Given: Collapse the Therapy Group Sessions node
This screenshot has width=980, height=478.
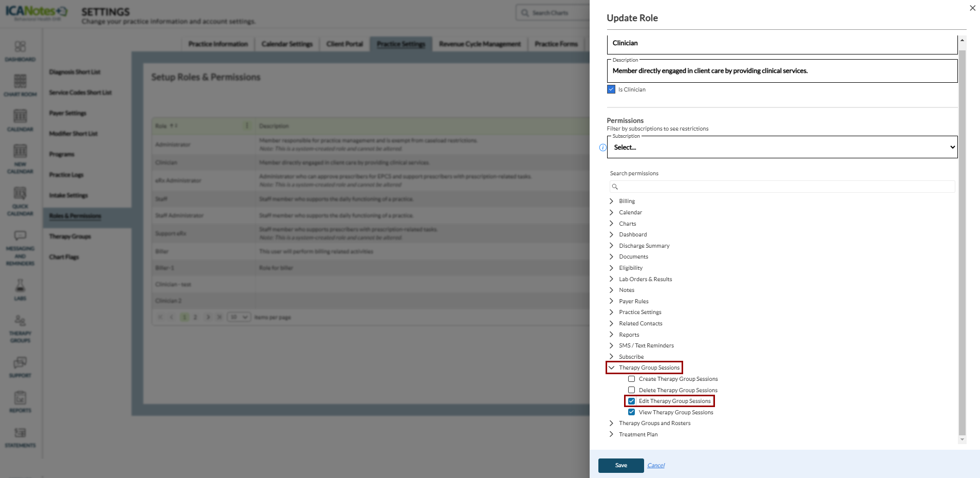Looking at the screenshot, I should click(611, 368).
